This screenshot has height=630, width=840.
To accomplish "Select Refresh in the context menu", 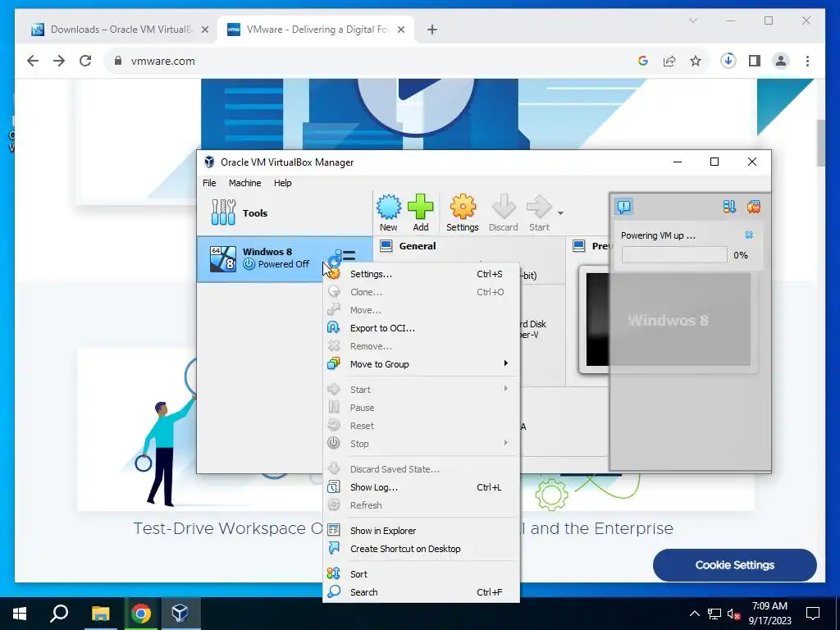I will (x=421, y=505).
